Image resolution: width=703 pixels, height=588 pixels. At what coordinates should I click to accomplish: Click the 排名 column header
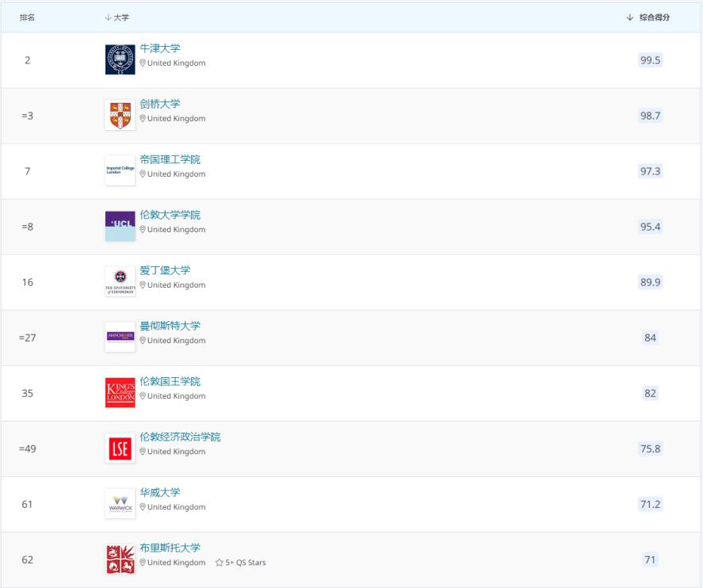coord(28,17)
